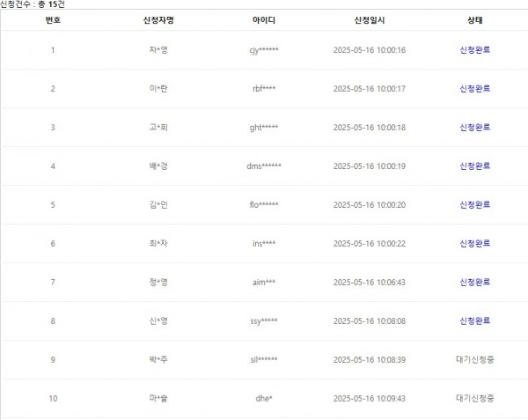Image resolution: width=528 pixels, height=420 pixels.
Task: Click 신청완료 status for 신*영
Action: coord(475,321)
